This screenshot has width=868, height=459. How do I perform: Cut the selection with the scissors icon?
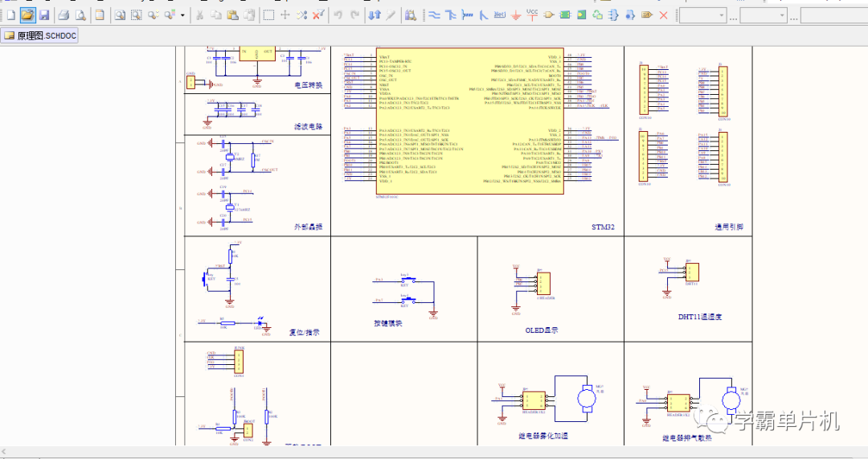point(200,15)
